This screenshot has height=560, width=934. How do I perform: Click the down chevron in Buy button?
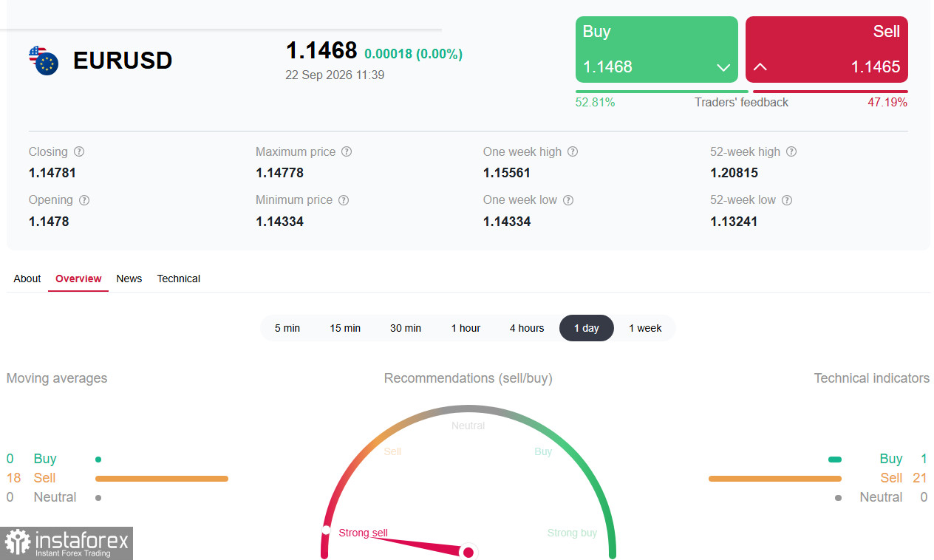[723, 67]
